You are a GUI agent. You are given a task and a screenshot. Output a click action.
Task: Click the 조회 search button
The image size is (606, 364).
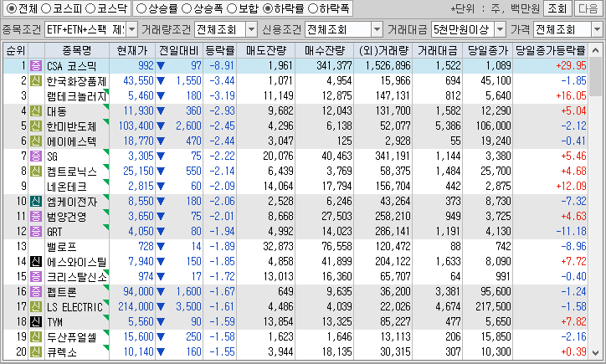pos(557,8)
